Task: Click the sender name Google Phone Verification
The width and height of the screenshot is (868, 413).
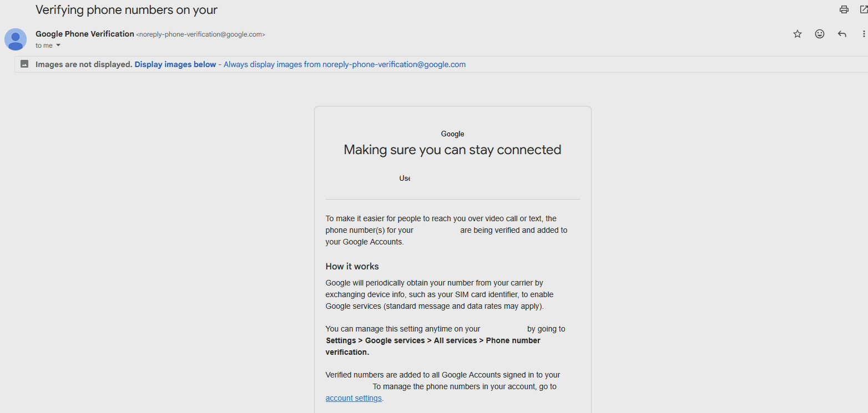Action: [x=85, y=34]
